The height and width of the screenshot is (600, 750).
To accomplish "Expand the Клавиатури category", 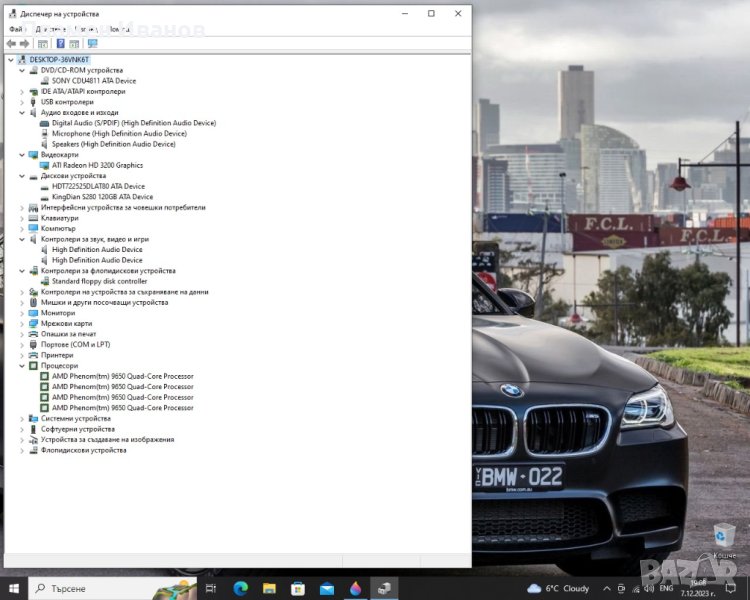I will 22,218.
